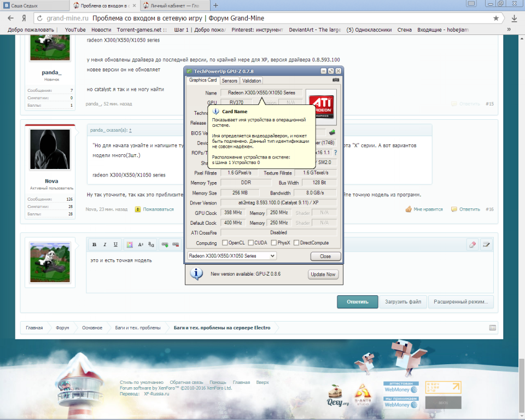
Task: Click breadcrumb jump icon at right
Action: pyautogui.click(x=493, y=328)
